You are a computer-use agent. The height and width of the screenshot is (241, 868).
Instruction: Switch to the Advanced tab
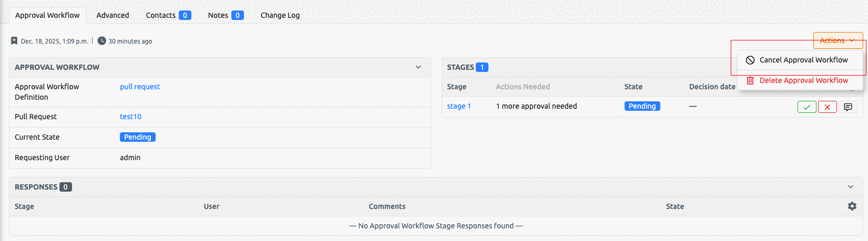113,15
